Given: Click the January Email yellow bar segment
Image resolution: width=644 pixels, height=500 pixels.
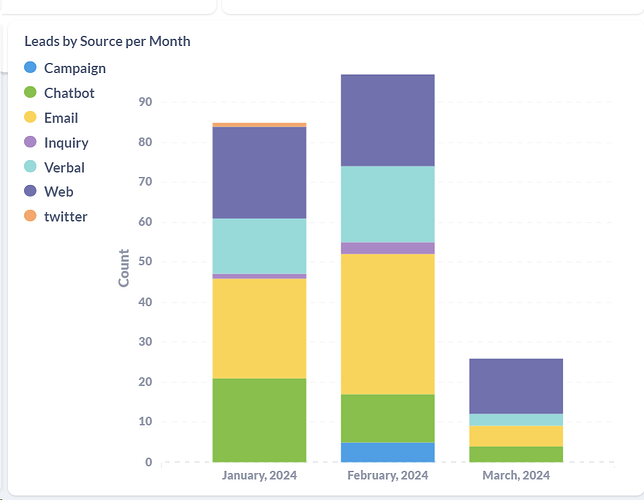Looking at the screenshot, I should pyautogui.click(x=259, y=328).
